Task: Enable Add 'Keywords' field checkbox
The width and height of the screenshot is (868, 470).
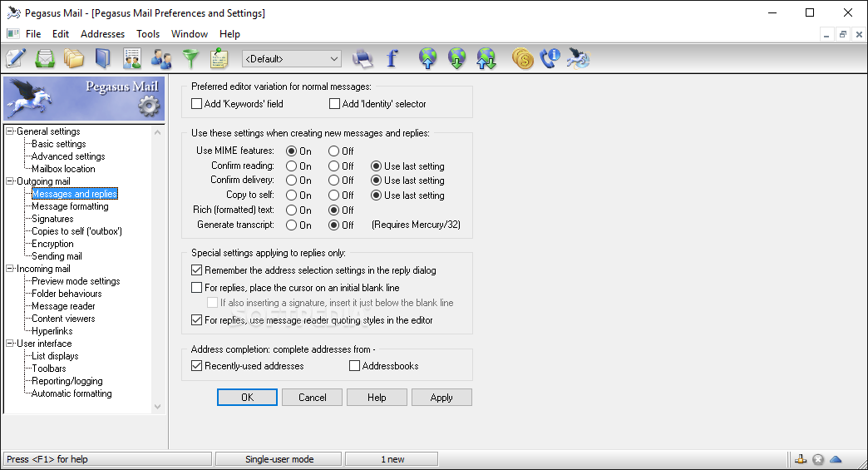Action: pos(196,103)
